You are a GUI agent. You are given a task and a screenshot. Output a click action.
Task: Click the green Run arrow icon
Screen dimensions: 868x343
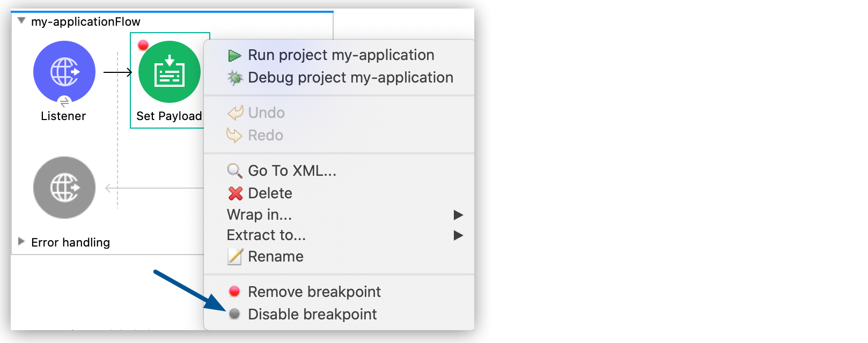235,54
